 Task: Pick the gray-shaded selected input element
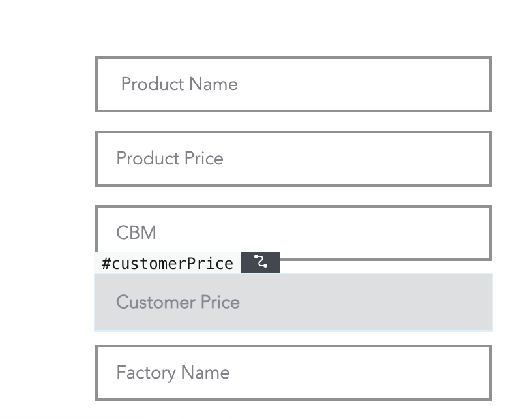(293, 302)
